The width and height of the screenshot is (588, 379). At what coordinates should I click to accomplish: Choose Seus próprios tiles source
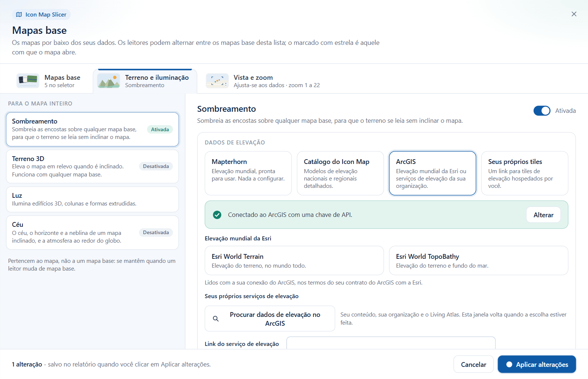[525, 173]
